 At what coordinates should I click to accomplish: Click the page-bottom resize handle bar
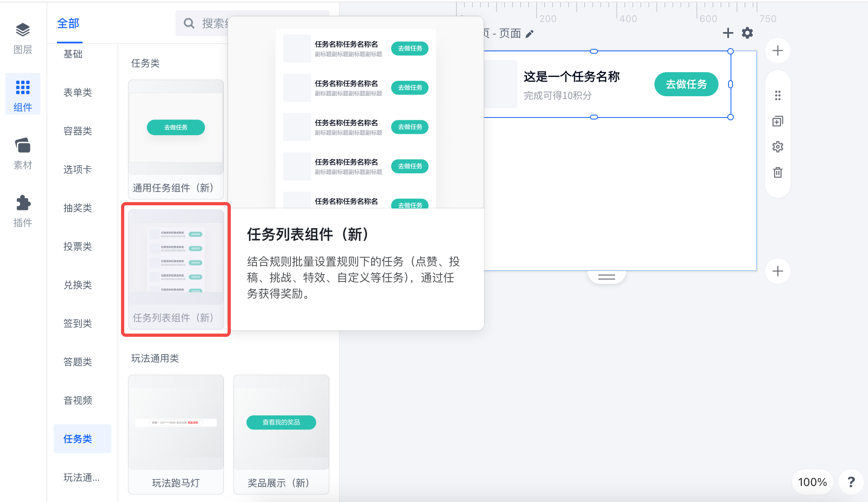click(x=606, y=277)
